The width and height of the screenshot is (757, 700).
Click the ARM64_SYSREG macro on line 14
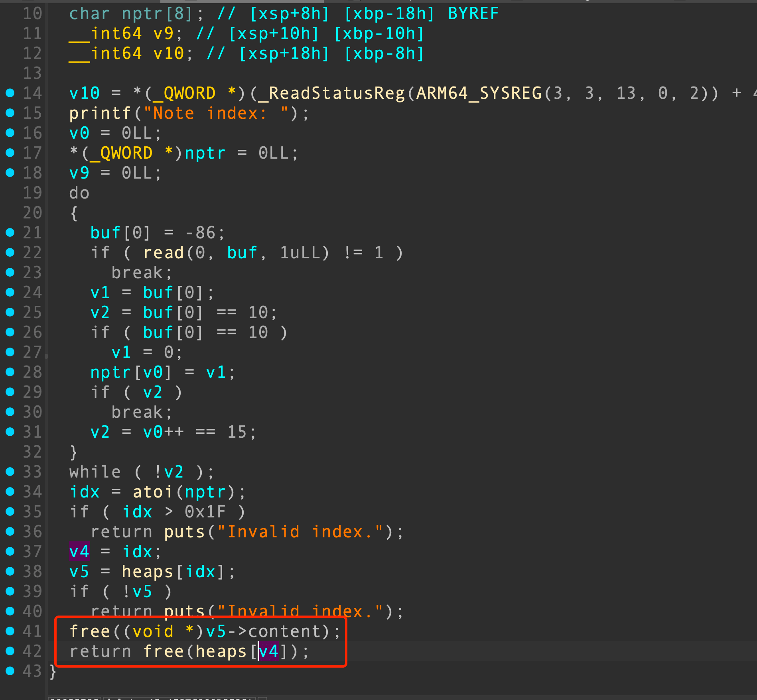(x=479, y=94)
